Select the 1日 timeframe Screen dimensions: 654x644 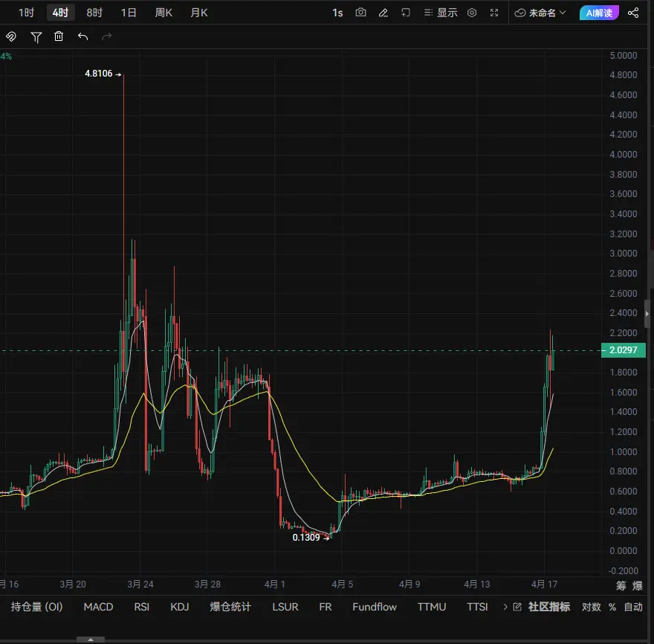[129, 13]
